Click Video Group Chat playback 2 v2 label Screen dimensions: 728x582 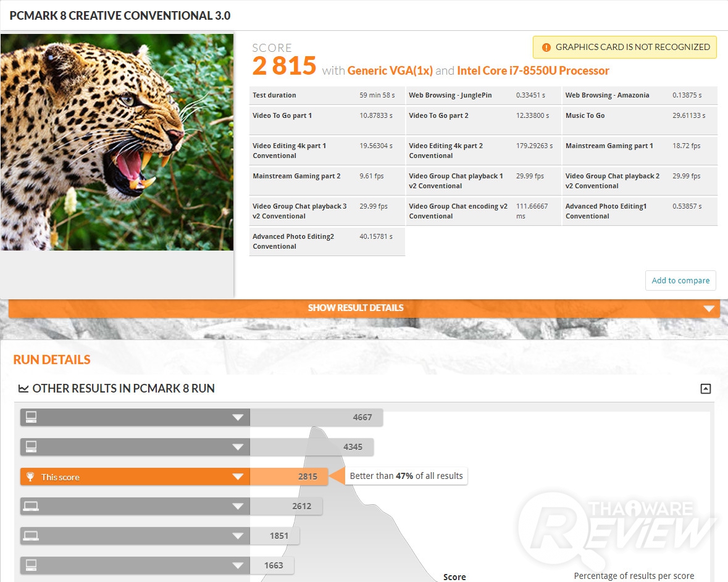(x=612, y=181)
